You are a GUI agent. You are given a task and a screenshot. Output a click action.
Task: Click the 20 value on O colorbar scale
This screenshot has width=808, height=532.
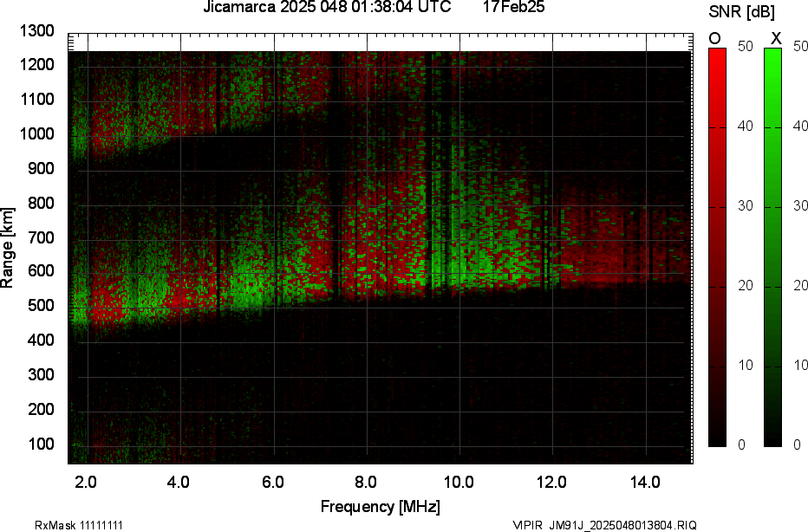click(746, 286)
